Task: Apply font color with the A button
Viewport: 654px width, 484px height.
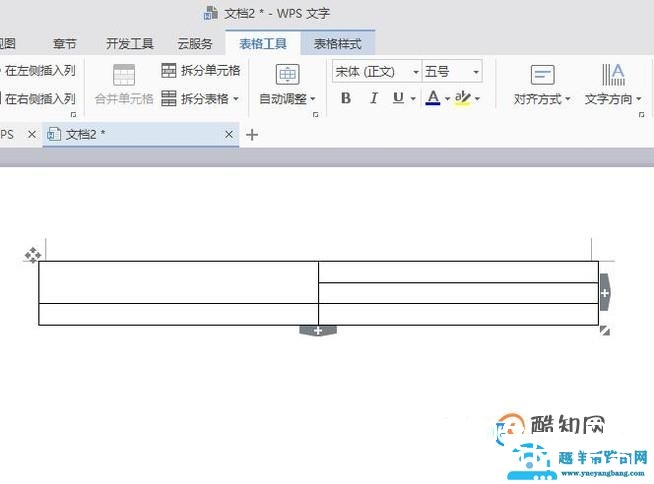Action: click(433, 98)
